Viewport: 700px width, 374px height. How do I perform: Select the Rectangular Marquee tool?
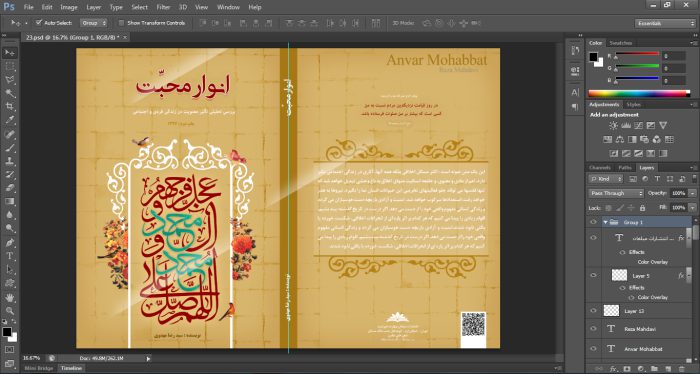point(9,66)
